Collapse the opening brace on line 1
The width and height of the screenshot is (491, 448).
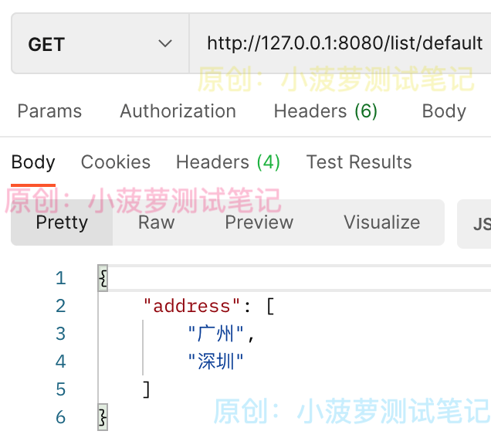point(103,278)
